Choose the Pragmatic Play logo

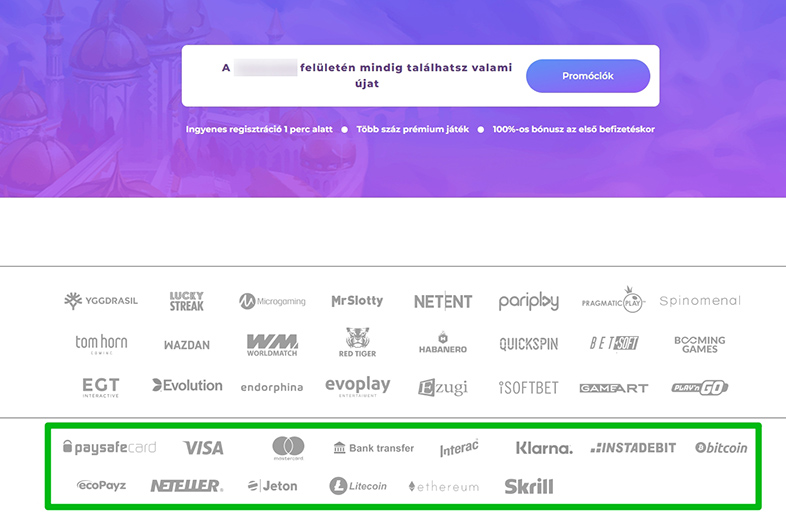(614, 300)
